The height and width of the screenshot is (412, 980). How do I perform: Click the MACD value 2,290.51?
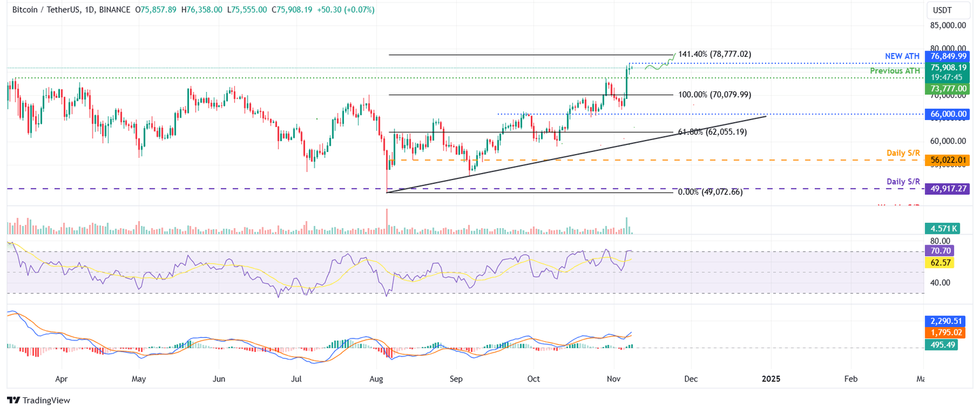point(947,321)
